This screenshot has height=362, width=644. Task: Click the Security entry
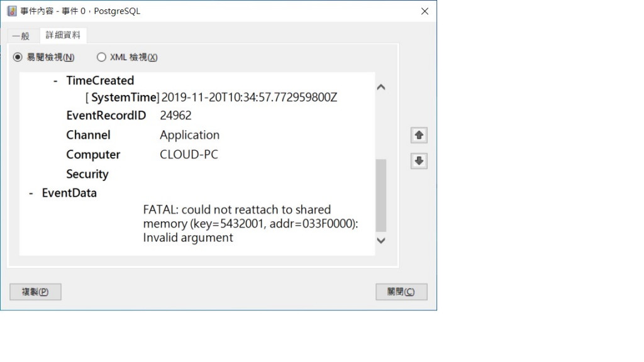click(87, 174)
